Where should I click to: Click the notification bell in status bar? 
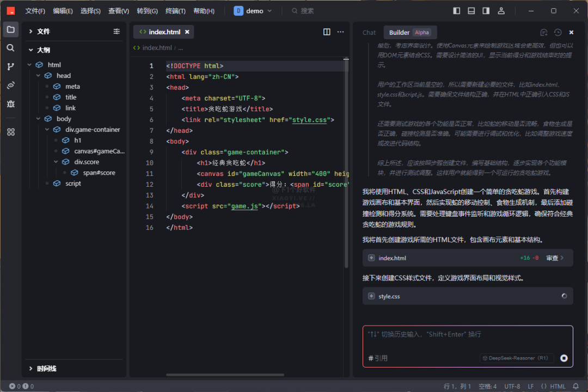576,387
